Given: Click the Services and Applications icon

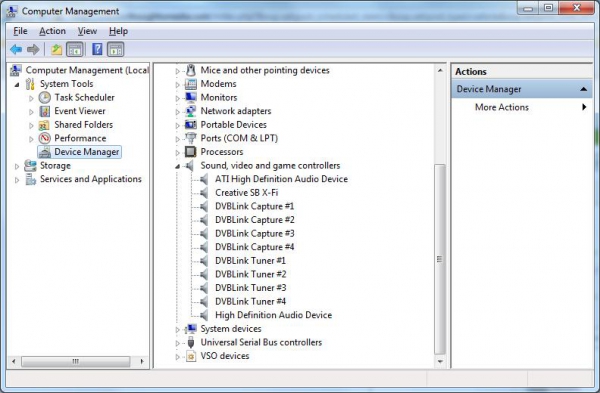Looking at the screenshot, I should 30,179.
